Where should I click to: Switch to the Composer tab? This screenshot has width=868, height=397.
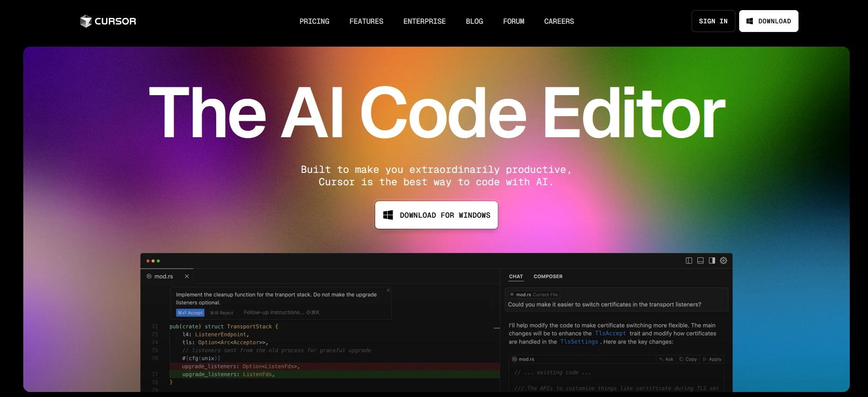[548, 277]
